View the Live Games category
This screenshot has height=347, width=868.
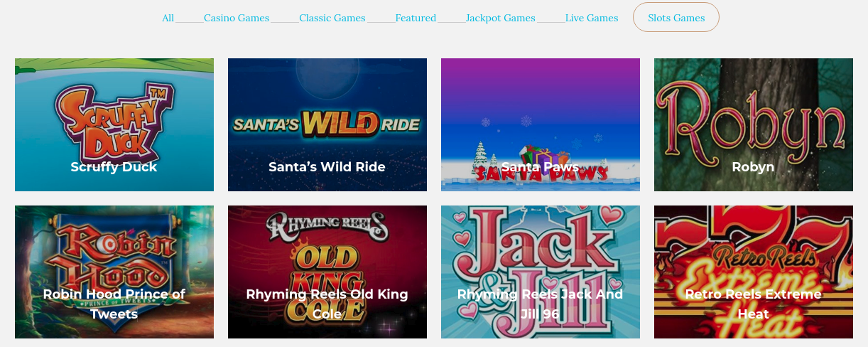pyautogui.click(x=592, y=18)
